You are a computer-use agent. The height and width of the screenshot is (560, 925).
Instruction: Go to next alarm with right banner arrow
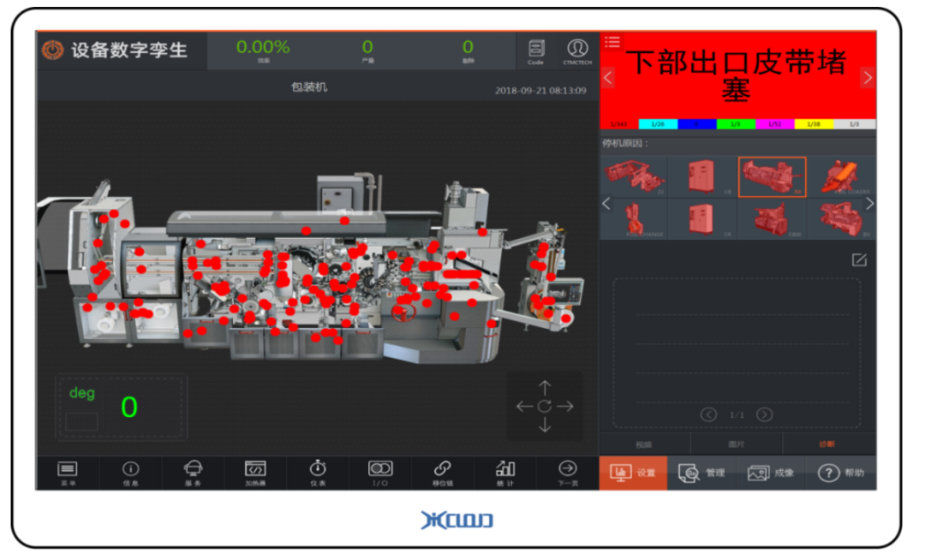(x=867, y=78)
